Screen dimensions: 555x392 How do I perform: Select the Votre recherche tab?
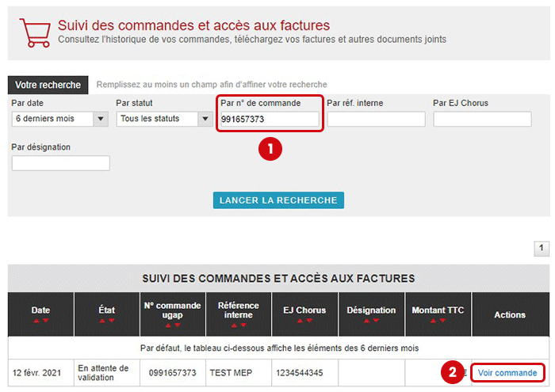tap(48, 85)
